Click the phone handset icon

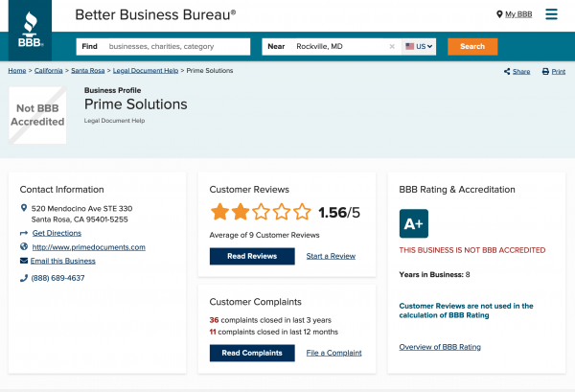click(x=24, y=278)
